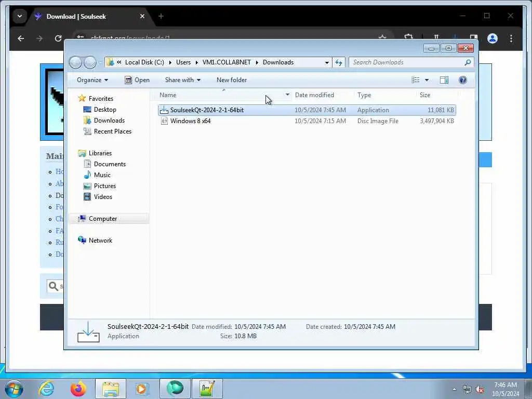Open the Organize menu

[92, 80]
